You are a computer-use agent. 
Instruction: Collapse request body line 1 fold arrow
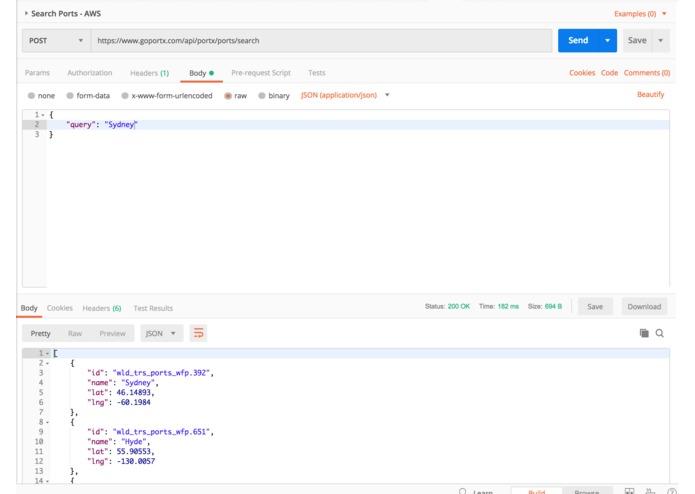(x=43, y=115)
